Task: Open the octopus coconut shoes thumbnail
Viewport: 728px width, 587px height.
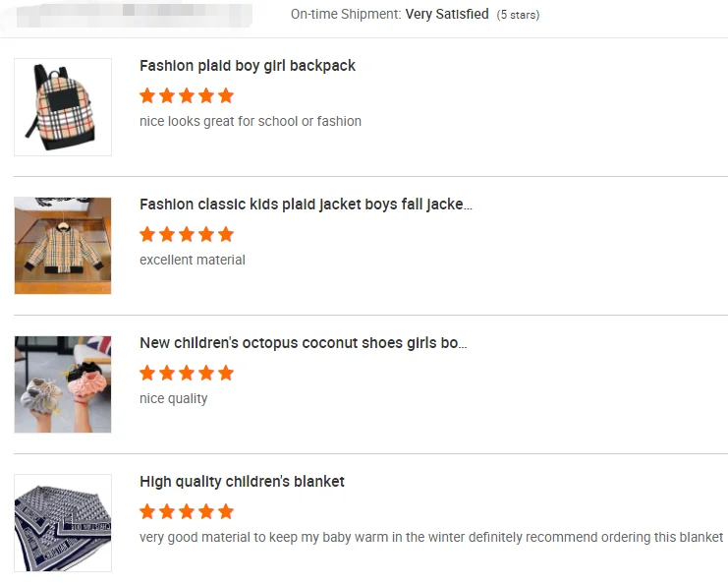Action: pos(63,383)
